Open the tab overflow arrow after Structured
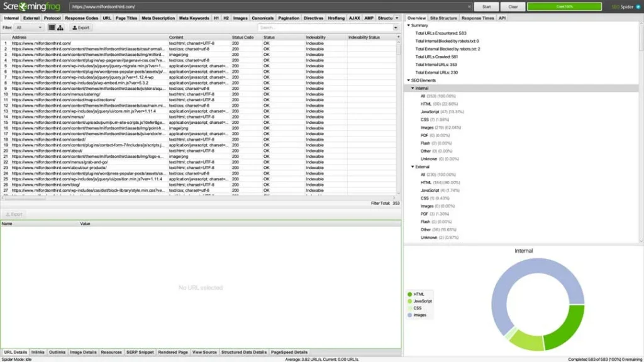The width and height of the screenshot is (644, 362). tap(397, 18)
